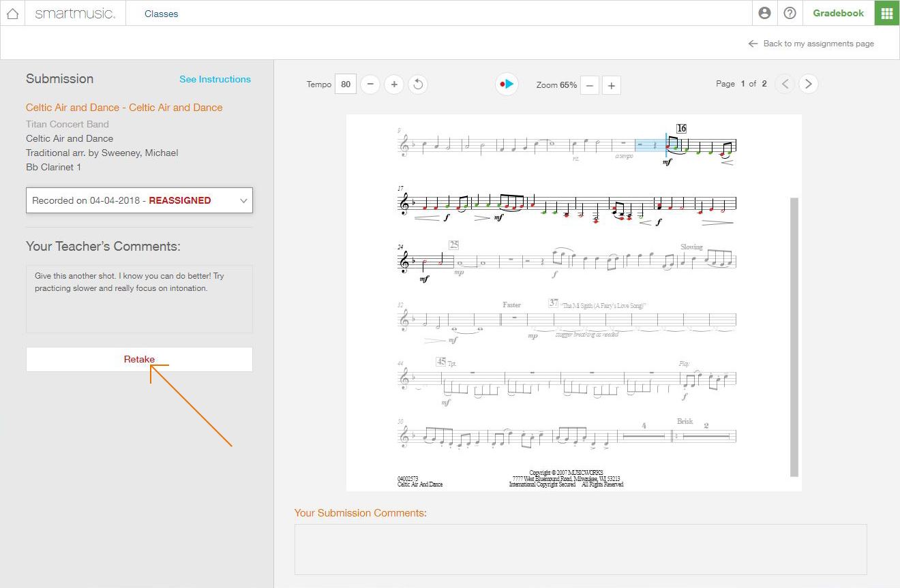Open the user account profile icon

coord(765,13)
